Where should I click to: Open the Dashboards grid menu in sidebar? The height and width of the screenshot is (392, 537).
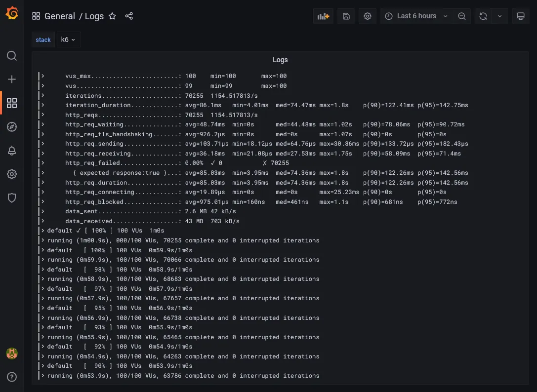pyautogui.click(x=12, y=103)
